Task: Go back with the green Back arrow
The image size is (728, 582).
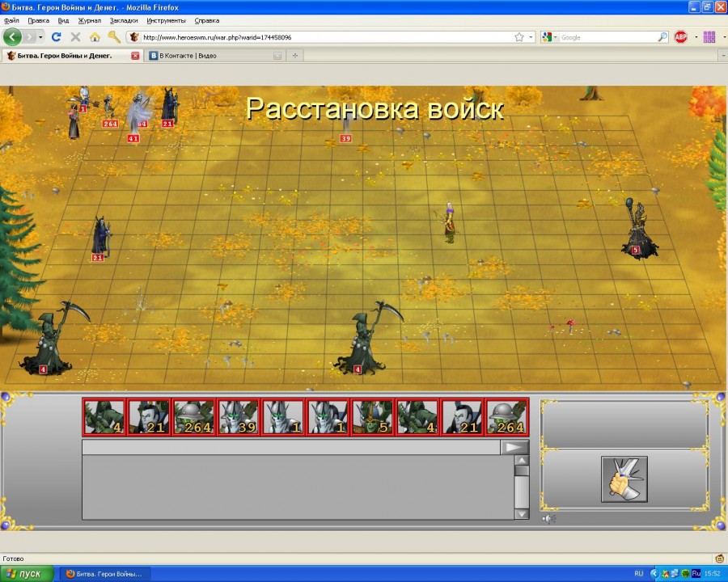Action: pyautogui.click(x=12, y=37)
